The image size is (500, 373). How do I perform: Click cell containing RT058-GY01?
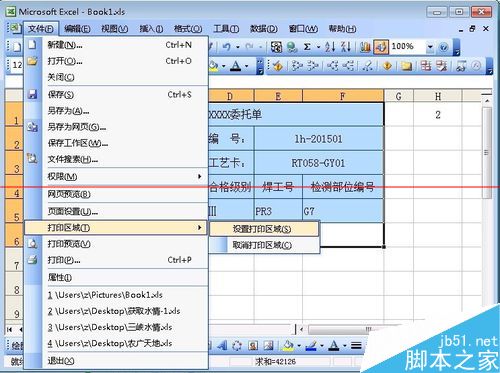(x=319, y=163)
